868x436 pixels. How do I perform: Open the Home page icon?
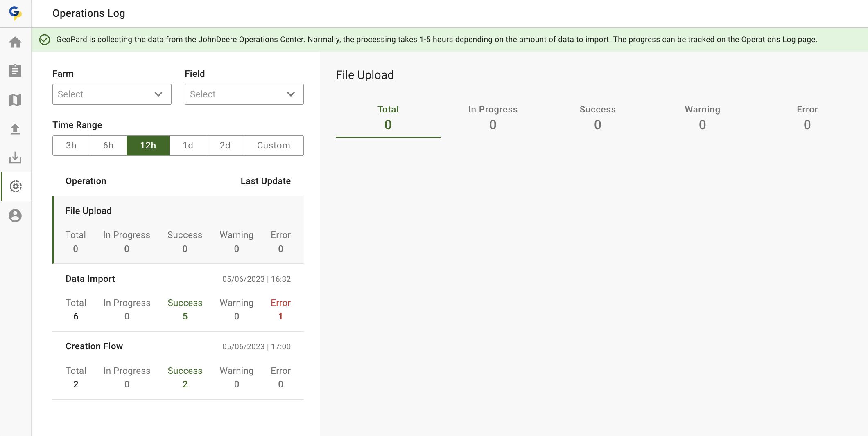[15, 42]
